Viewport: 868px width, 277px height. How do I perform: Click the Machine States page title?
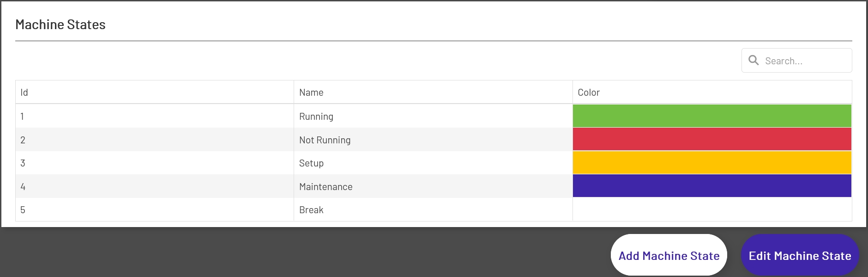point(60,24)
